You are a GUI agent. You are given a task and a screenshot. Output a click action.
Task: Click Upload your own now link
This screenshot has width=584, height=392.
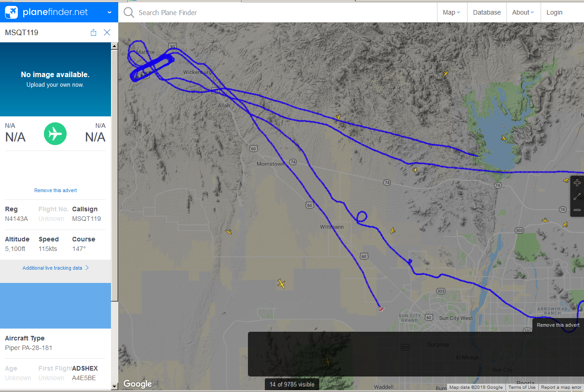(x=55, y=84)
